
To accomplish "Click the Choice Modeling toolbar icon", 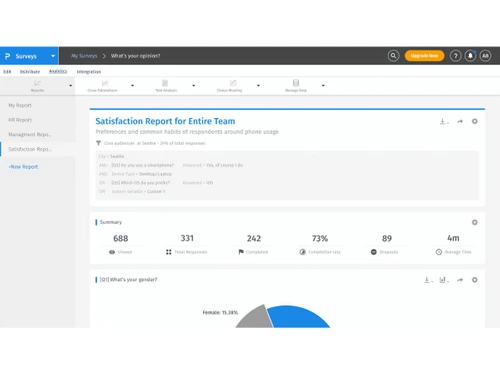I will point(233,83).
